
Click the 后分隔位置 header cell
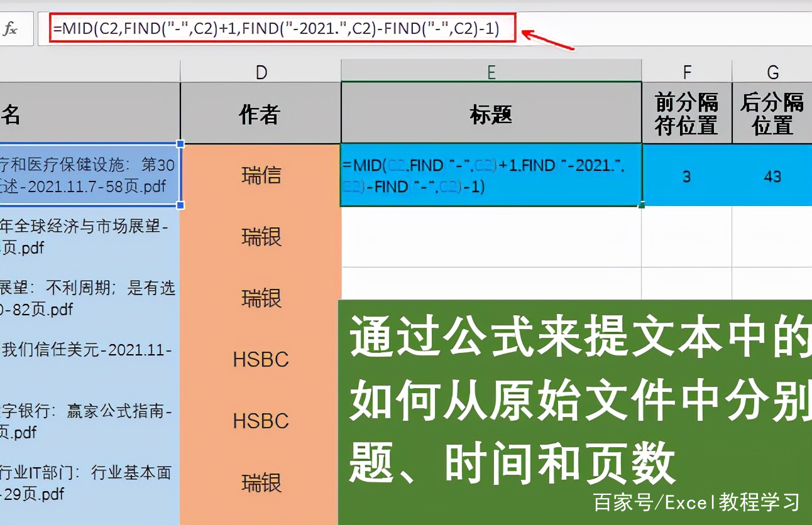tap(772, 114)
